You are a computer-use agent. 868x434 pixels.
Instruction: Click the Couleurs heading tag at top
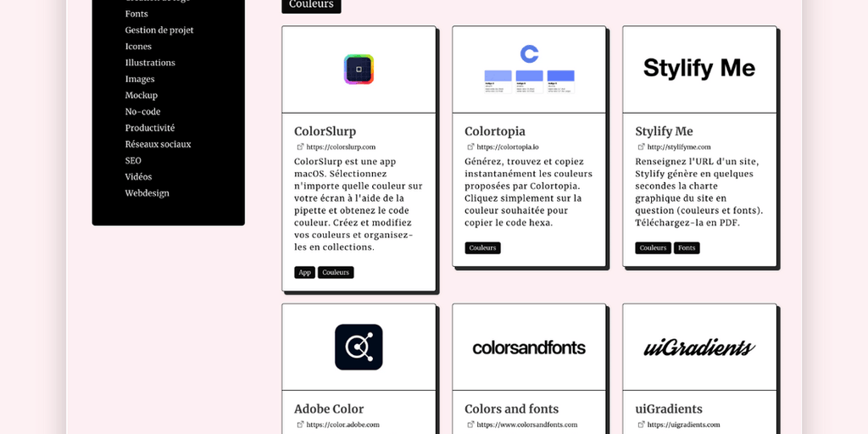tap(311, 4)
